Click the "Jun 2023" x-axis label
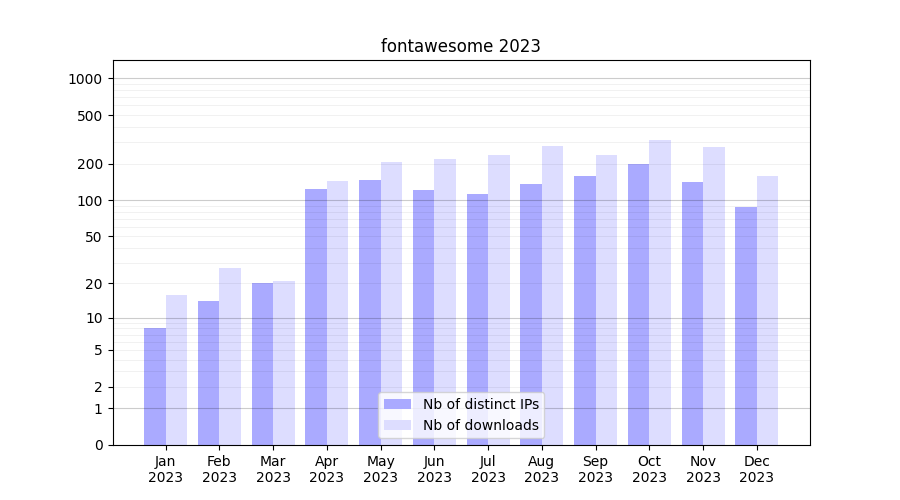 (x=434, y=469)
